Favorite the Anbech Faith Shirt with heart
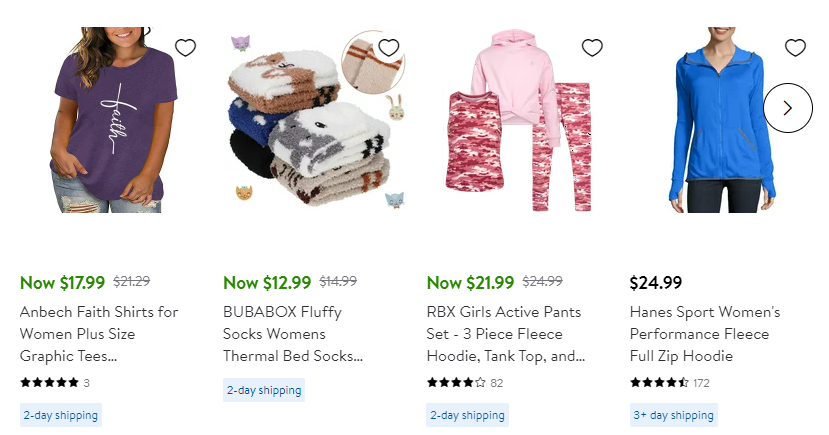This screenshot has height=435, width=829. [x=185, y=47]
